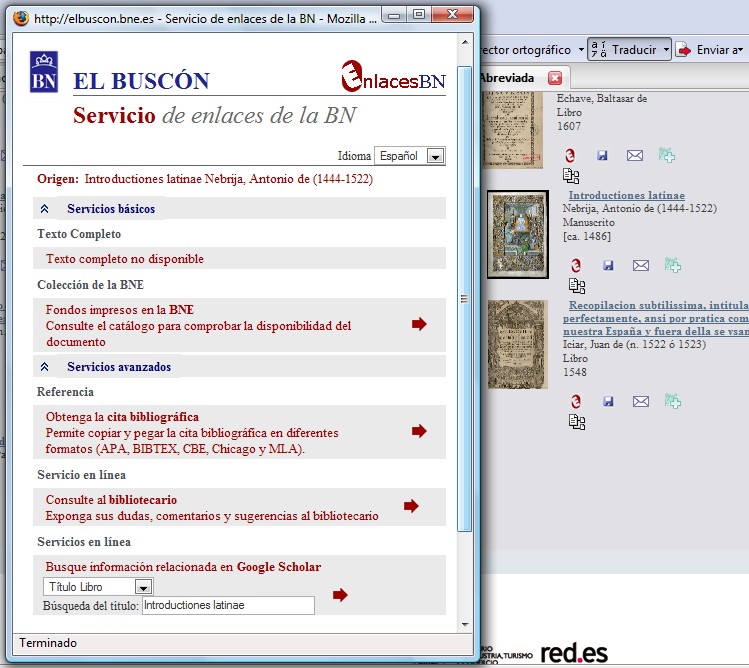Click the Terminado status bar text

point(48,643)
